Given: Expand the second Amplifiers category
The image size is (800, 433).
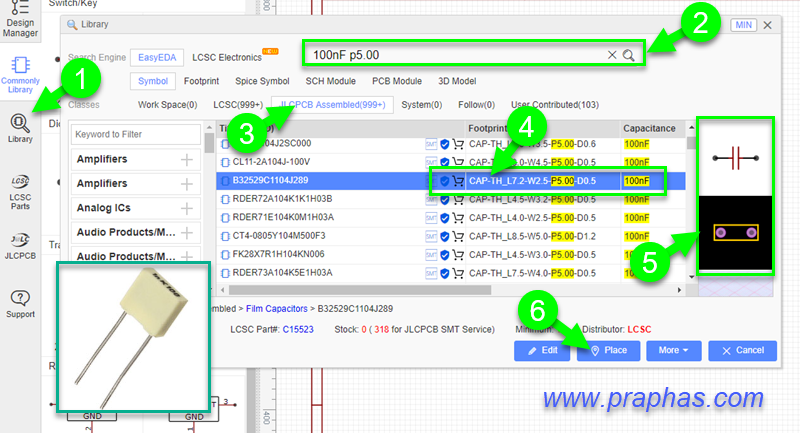Looking at the screenshot, I should point(187,184).
